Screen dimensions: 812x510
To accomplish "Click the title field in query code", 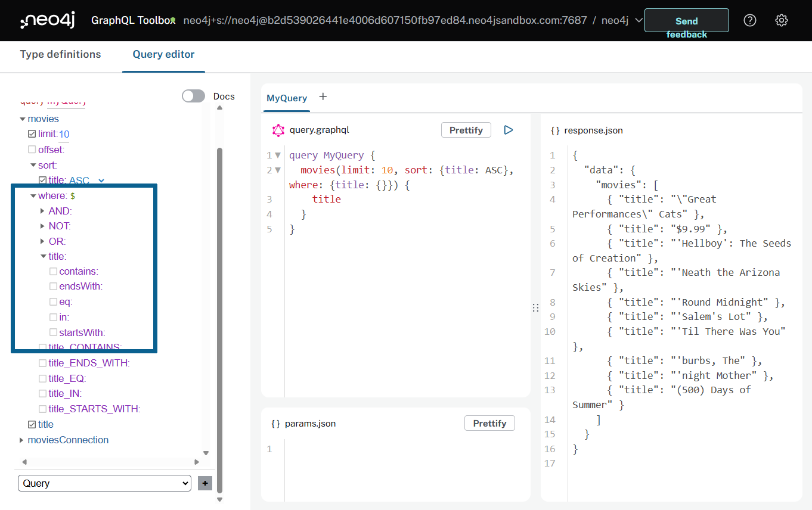I will (x=327, y=199).
